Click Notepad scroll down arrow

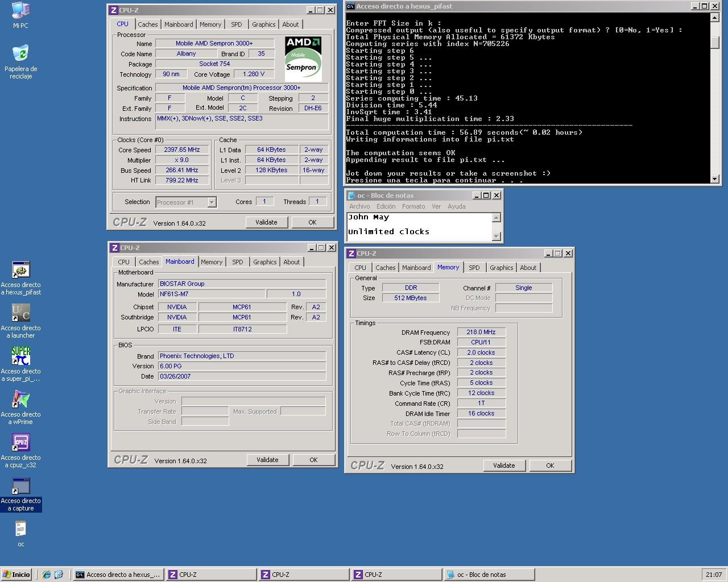[497, 236]
